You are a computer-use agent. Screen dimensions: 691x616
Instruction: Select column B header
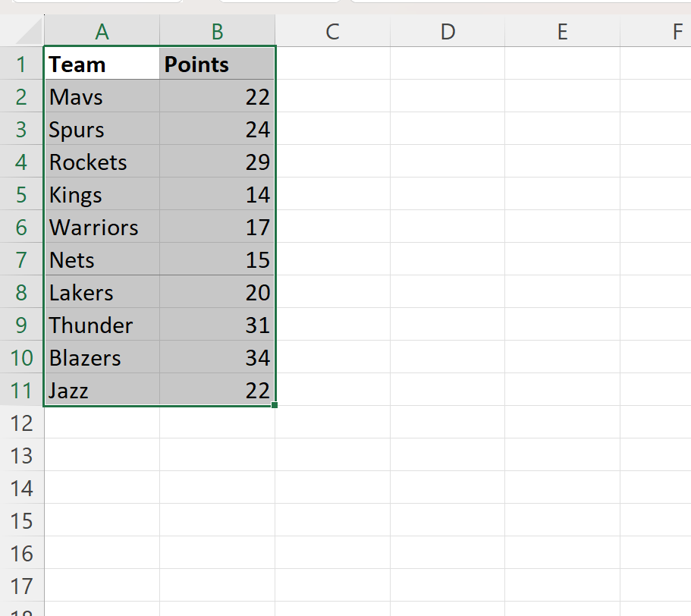click(217, 31)
